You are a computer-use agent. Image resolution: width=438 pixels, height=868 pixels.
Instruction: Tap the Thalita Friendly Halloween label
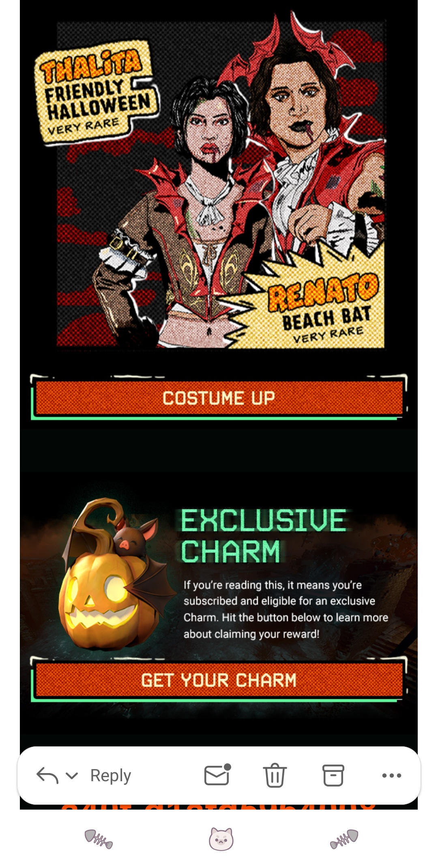coord(97,92)
